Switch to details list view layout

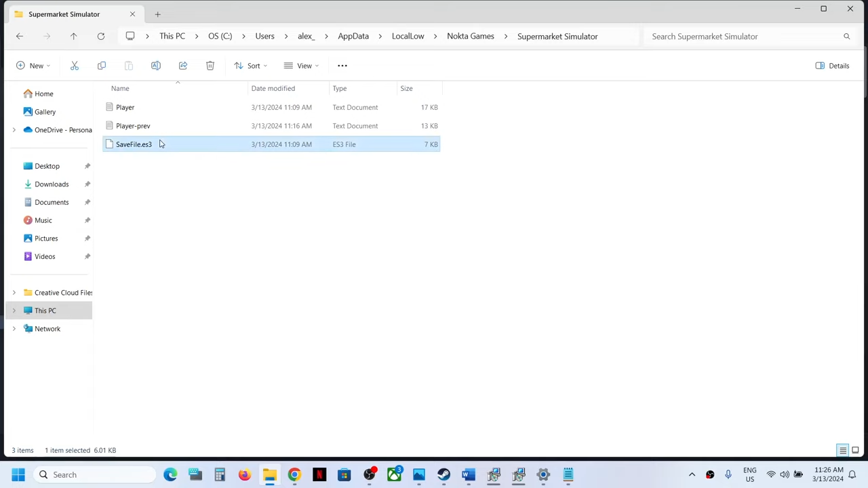pyautogui.click(x=843, y=451)
